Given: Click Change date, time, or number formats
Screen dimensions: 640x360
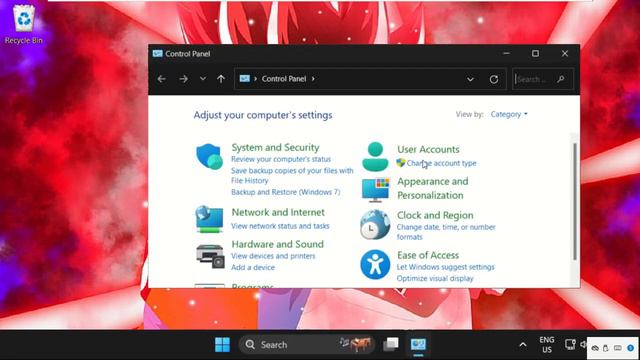Looking at the screenshot, I should 446,232.
